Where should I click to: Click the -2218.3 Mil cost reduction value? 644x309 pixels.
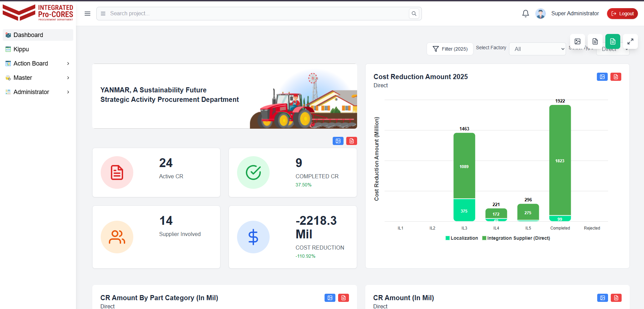point(316,228)
